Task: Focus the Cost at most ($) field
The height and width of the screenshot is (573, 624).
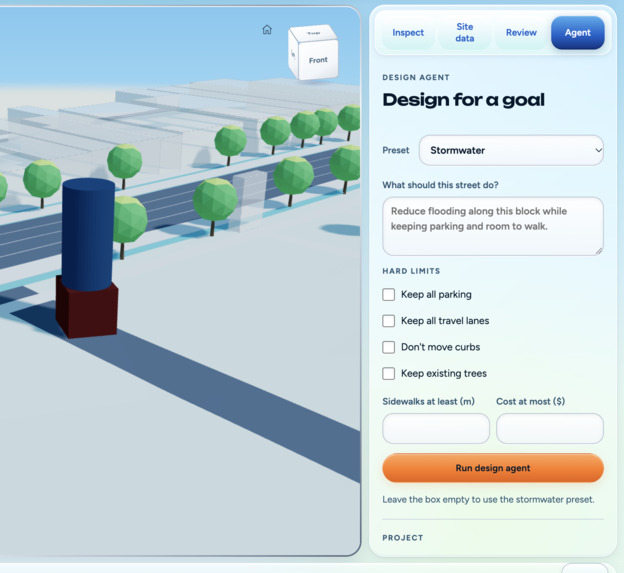Action: click(x=550, y=428)
